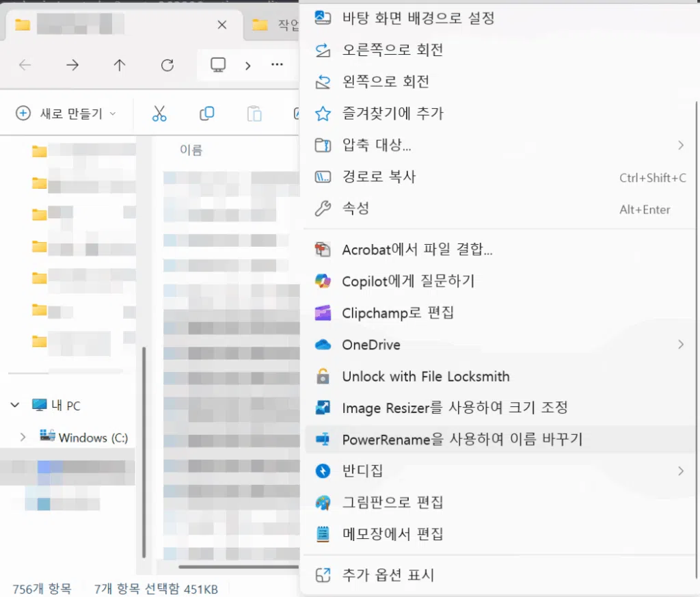This screenshot has width=700, height=597.
Task: Expand the Windows (C:) drive in the tree
Action: [x=23, y=437]
